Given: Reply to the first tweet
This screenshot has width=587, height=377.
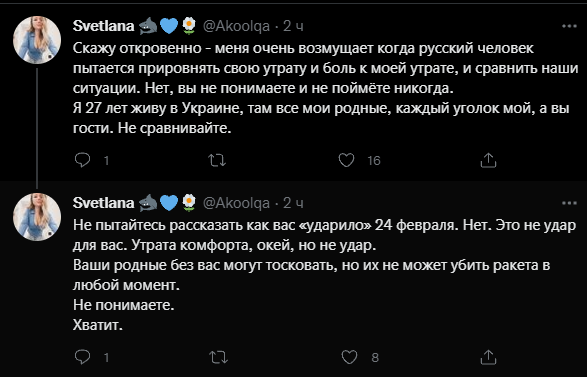Looking at the screenshot, I should (82, 160).
